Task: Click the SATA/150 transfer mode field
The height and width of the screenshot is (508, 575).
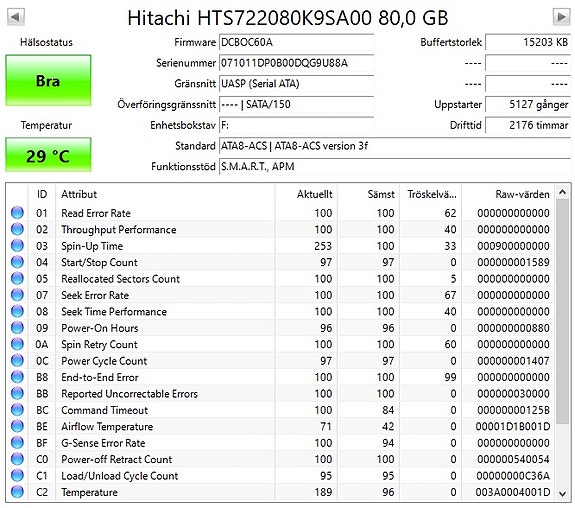Action: tap(296, 105)
